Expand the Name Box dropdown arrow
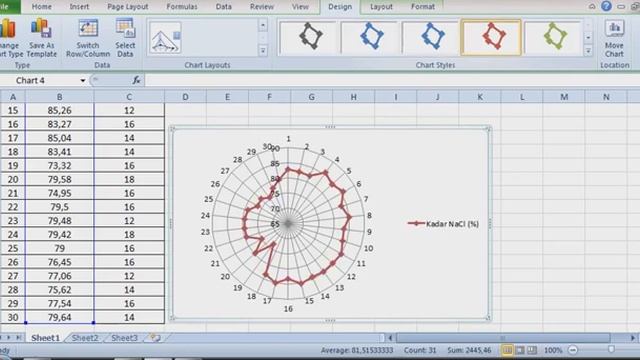 coord(83,80)
